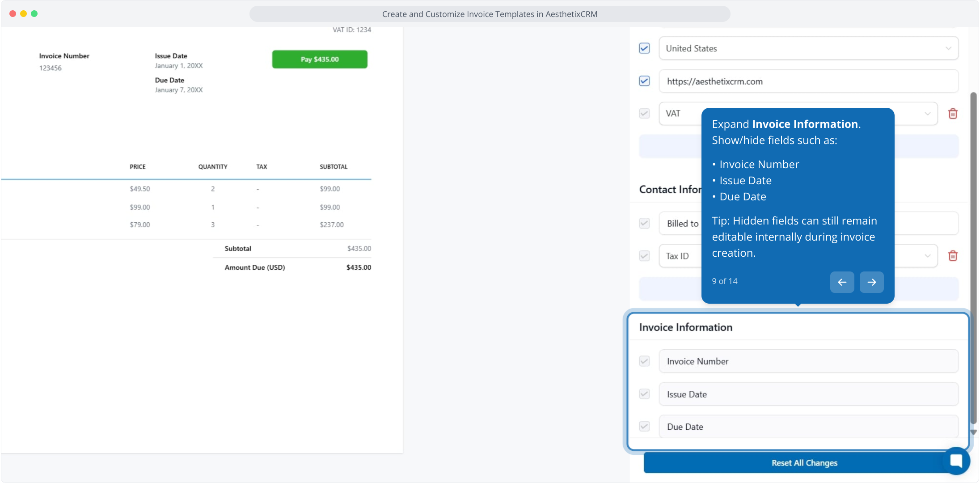Image resolution: width=980 pixels, height=483 pixels.
Task: Click Reset All Changes button
Action: [x=796, y=463]
